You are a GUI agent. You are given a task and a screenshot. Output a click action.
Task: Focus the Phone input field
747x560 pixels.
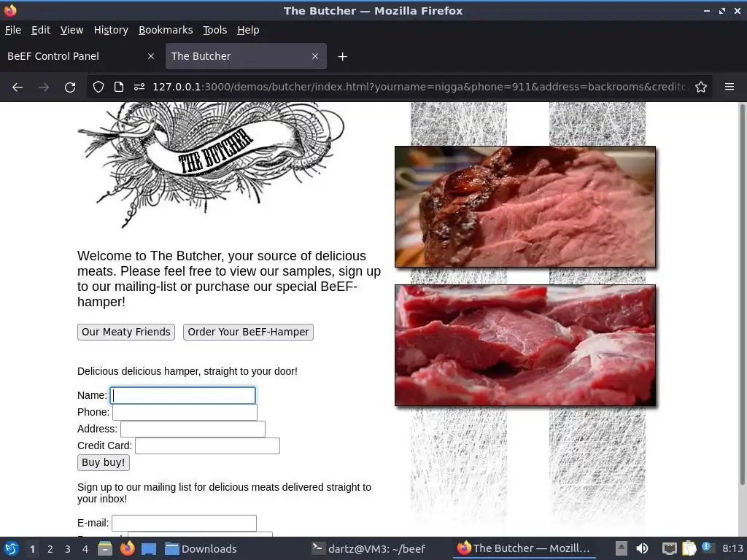pyautogui.click(x=185, y=412)
